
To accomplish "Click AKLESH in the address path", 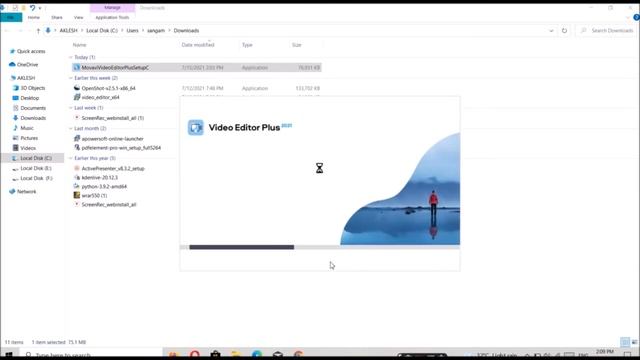I will (x=68, y=31).
